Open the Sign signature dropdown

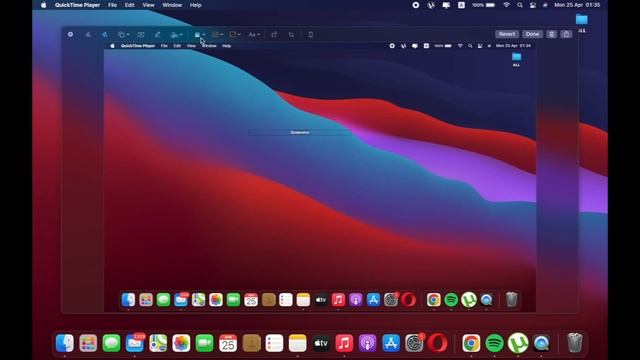click(176, 35)
